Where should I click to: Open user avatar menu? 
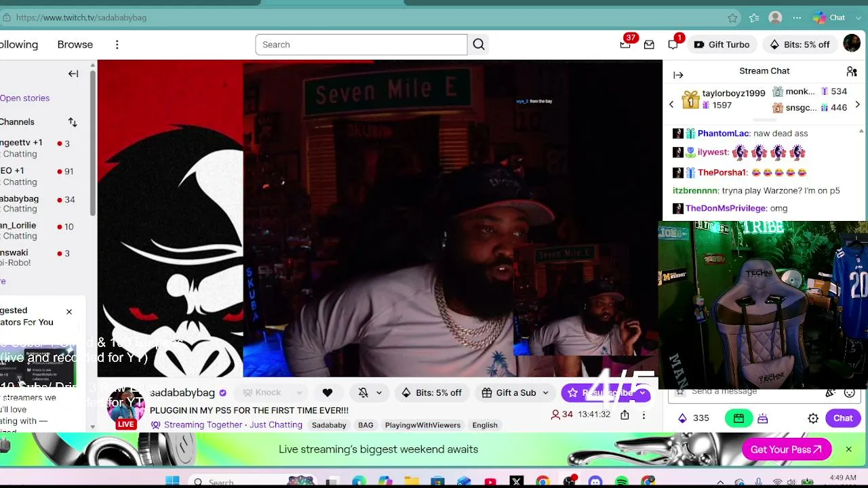click(x=852, y=44)
